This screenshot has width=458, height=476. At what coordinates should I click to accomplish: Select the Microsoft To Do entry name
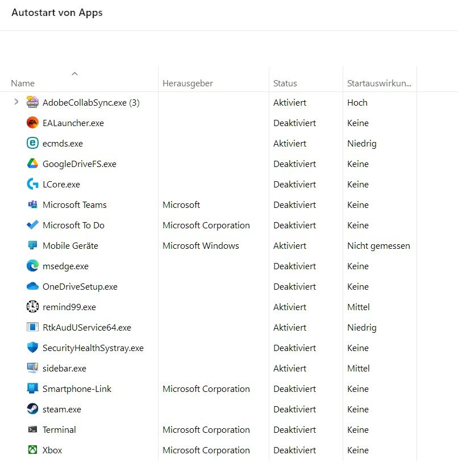point(73,226)
